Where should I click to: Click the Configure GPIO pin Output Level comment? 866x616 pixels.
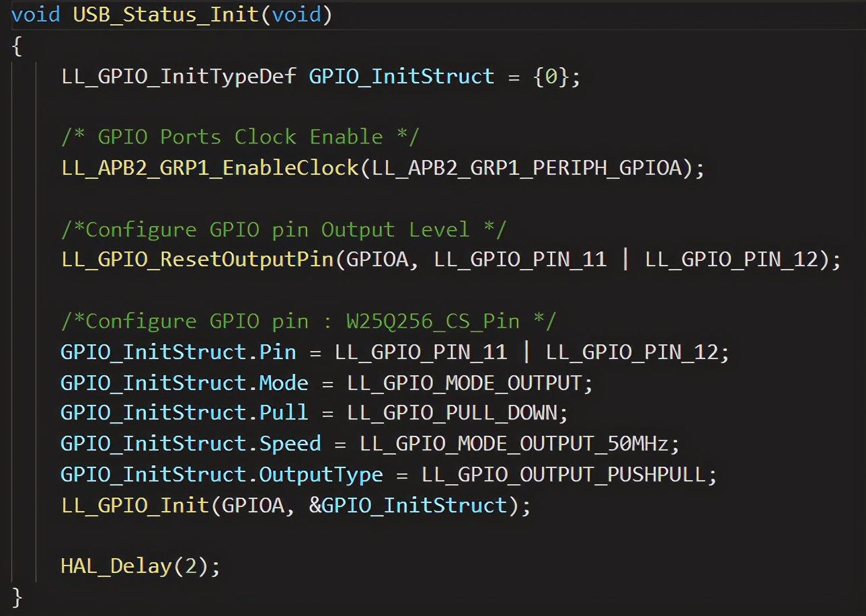click(283, 229)
